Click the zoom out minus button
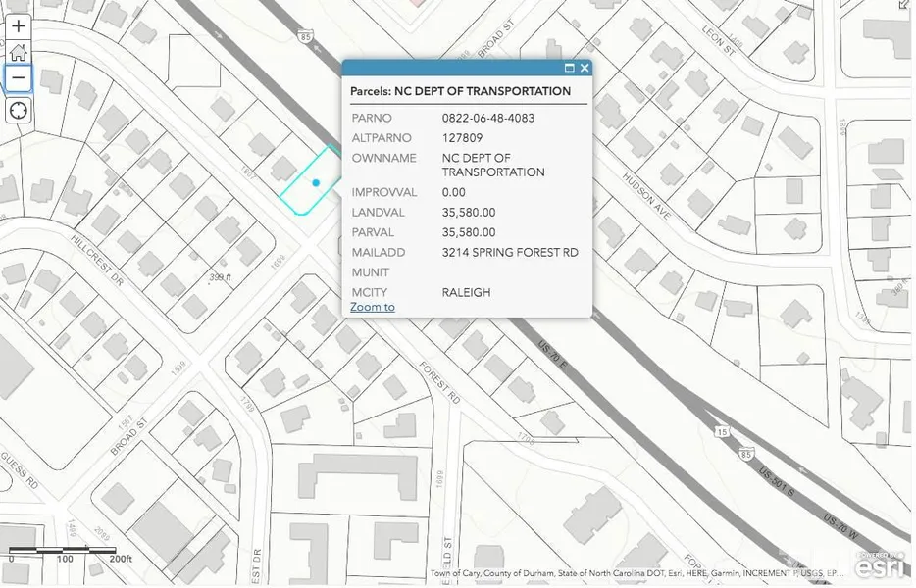The width and height of the screenshot is (916, 588). tap(18, 78)
